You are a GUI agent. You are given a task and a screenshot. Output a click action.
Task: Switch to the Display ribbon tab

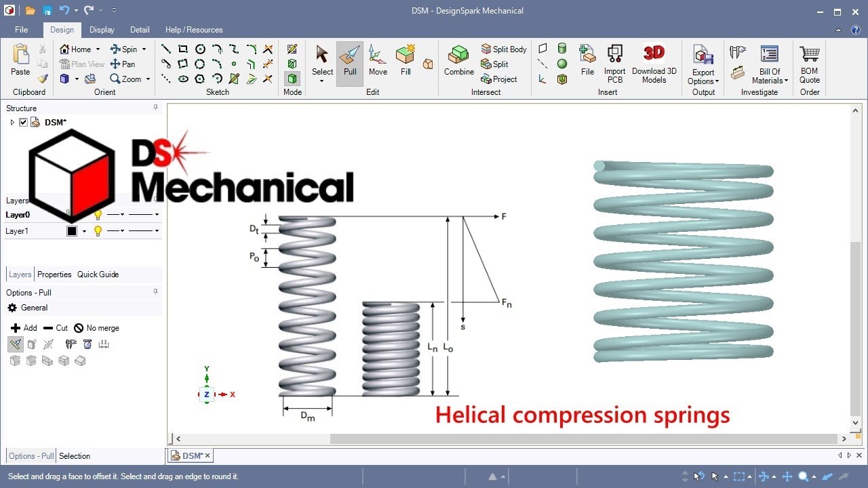(x=102, y=30)
